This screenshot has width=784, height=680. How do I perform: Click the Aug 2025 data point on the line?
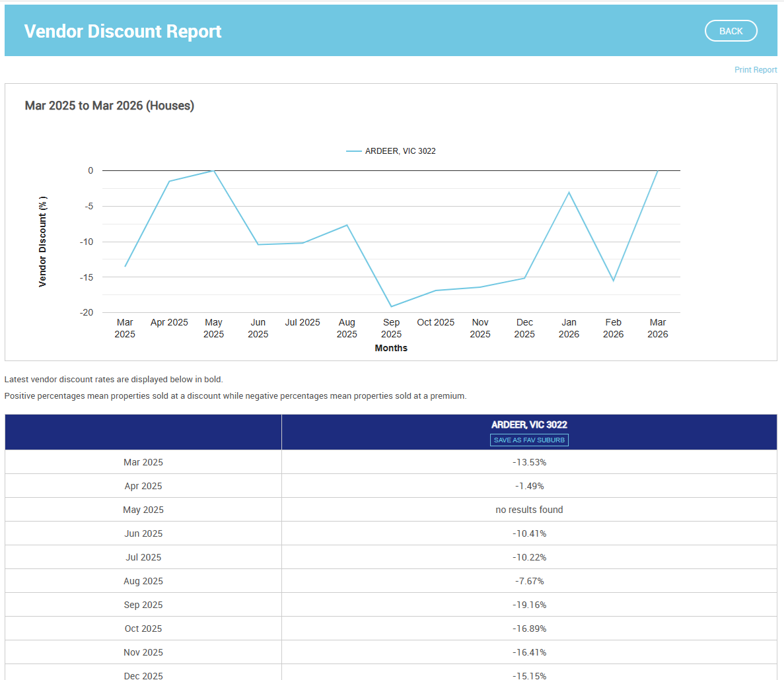(347, 225)
